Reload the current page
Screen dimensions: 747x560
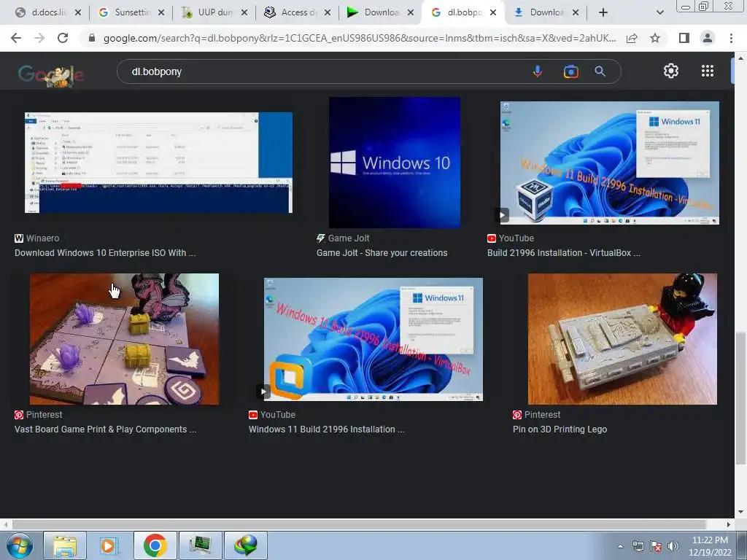(63, 38)
